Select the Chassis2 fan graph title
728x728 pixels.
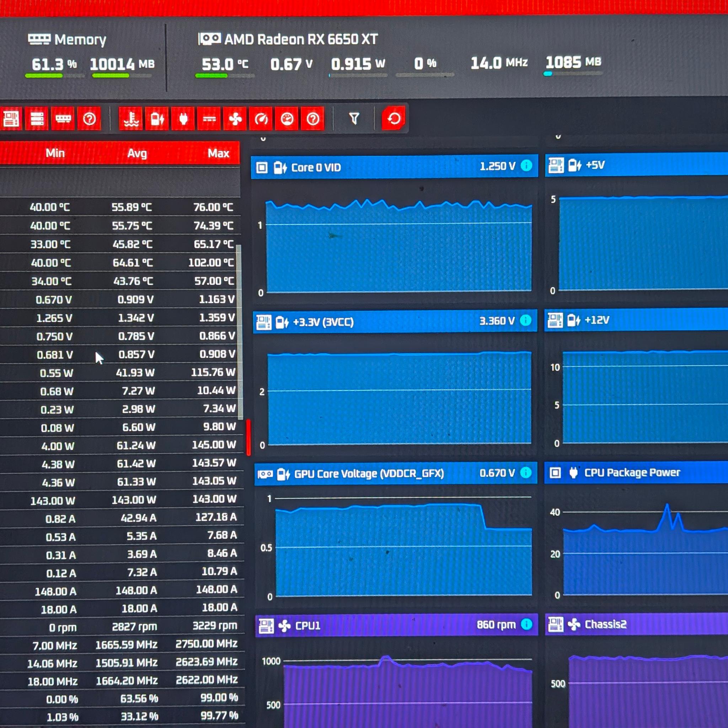pyautogui.click(x=605, y=624)
